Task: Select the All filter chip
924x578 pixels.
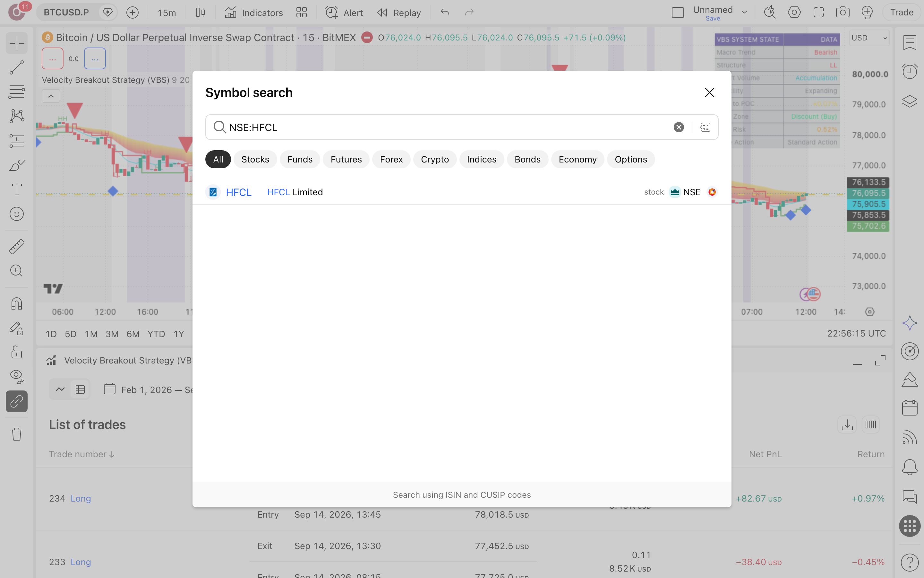Action: pos(218,159)
